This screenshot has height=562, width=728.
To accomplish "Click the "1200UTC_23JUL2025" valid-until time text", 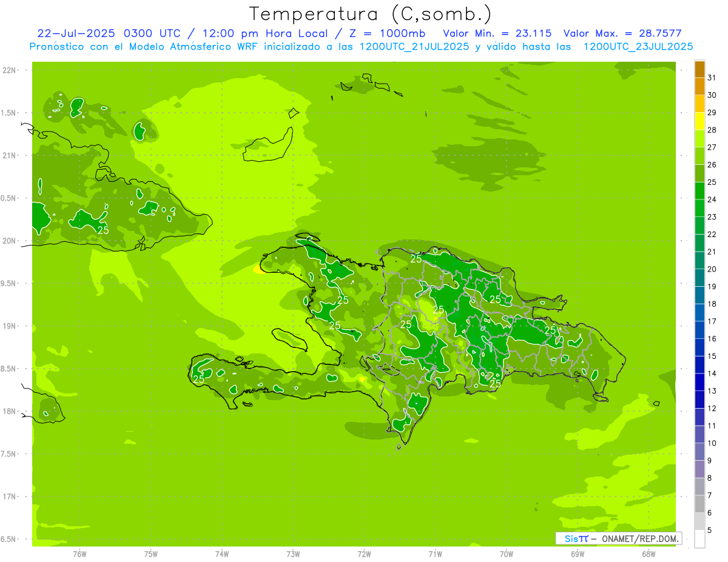I will coord(638,47).
